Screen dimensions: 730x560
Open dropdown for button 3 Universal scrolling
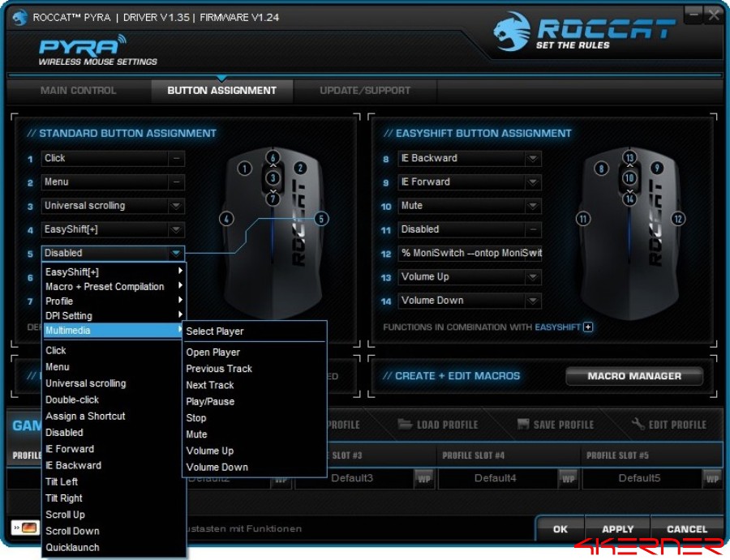176,206
